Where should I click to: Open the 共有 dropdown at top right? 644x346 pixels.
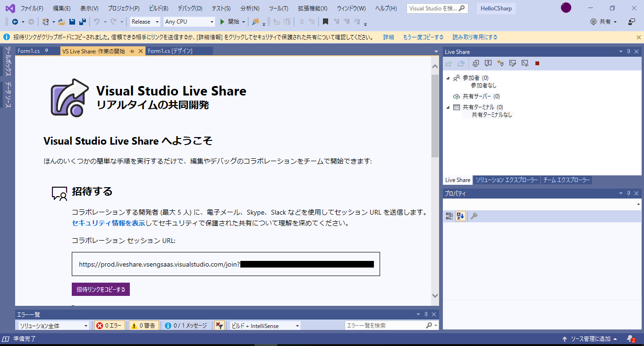click(x=604, y=22)
